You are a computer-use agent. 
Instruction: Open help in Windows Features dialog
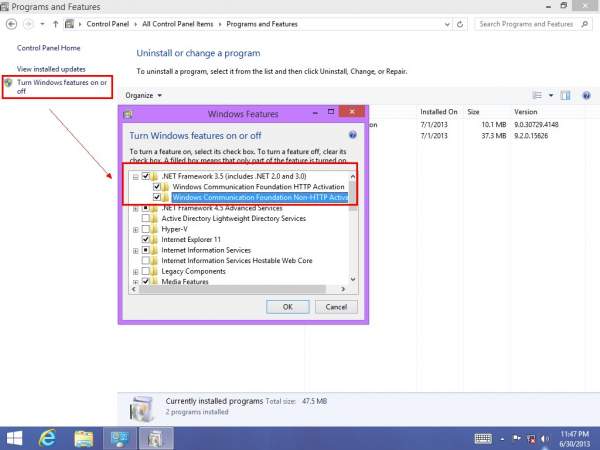(353, 135)
